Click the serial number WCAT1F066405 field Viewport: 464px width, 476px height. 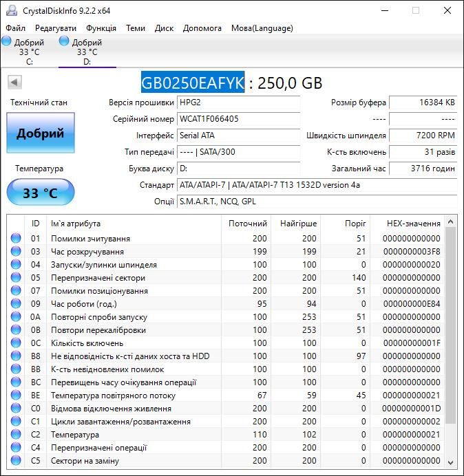coord(238,119)
